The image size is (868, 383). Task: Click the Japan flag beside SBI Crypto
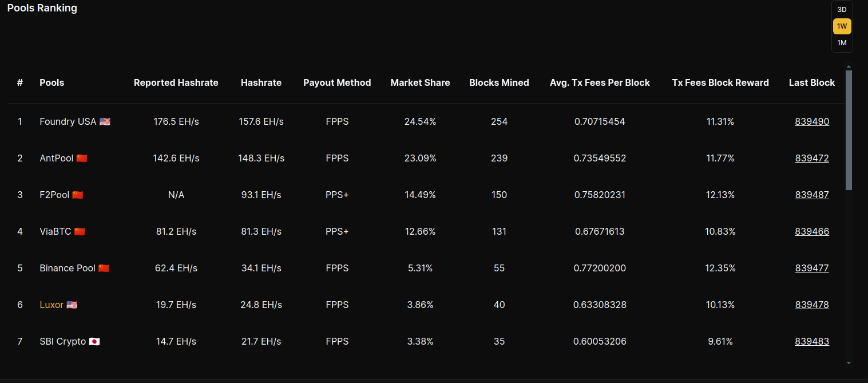pos(94,341)
